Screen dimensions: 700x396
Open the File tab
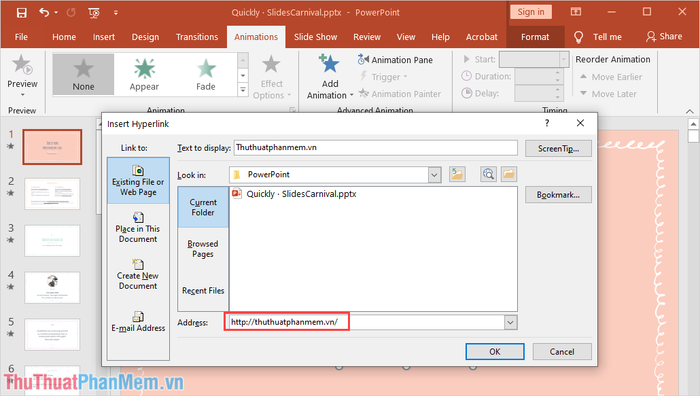pyautogui.click(x=21, y=37)
